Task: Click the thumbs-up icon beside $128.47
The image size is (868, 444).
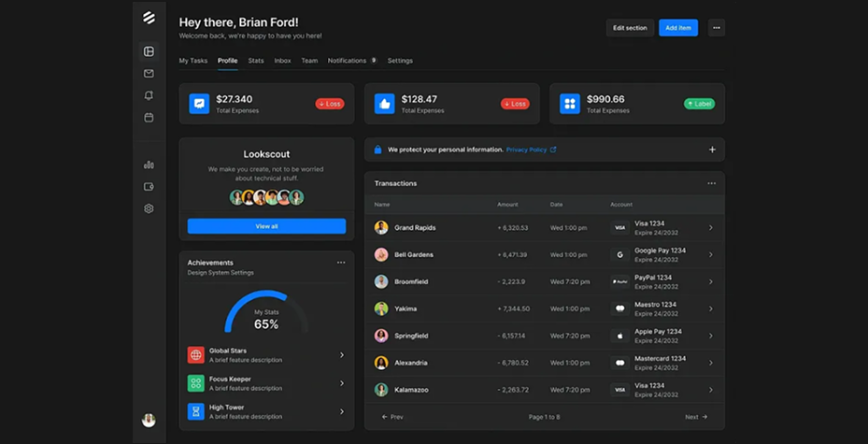Action: pyautogui.click(x=385, y=104)
